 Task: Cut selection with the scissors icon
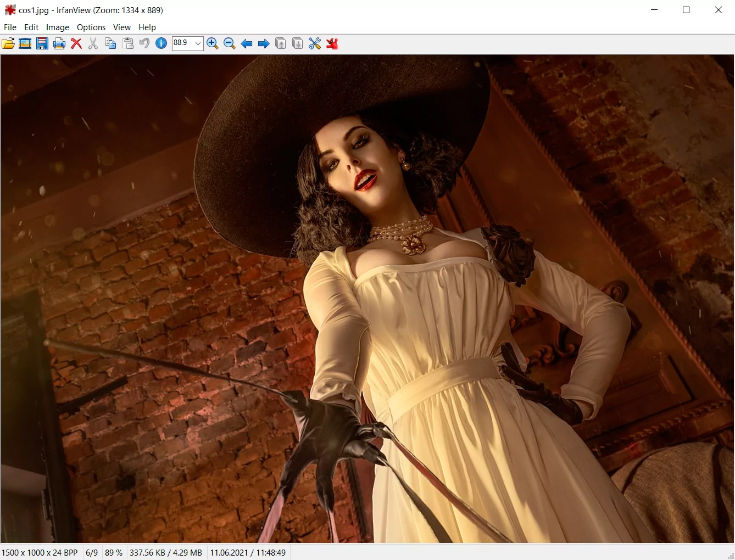tap(93, 43)
